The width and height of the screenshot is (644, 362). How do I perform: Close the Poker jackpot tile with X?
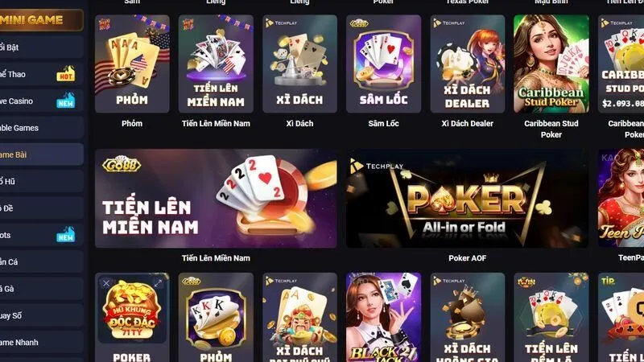pyautogui.click(x=106, y=283)
